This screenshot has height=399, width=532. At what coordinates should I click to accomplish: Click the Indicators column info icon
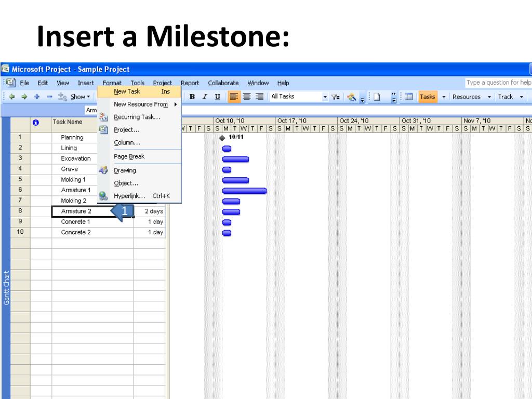pos(36,123)
